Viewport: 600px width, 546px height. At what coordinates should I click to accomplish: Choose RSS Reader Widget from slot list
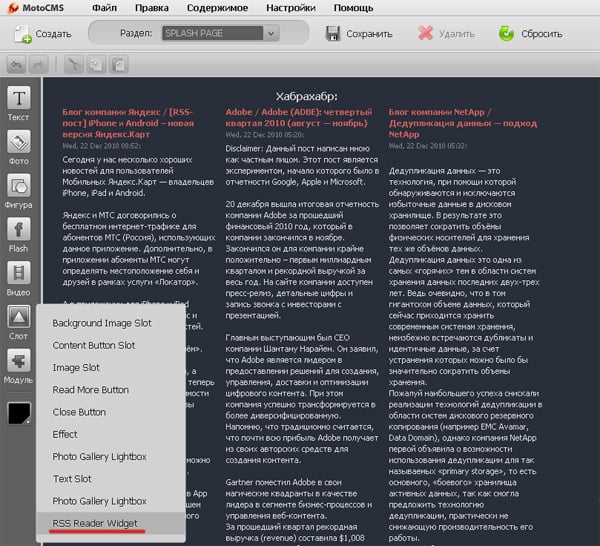tap(97, 521)
